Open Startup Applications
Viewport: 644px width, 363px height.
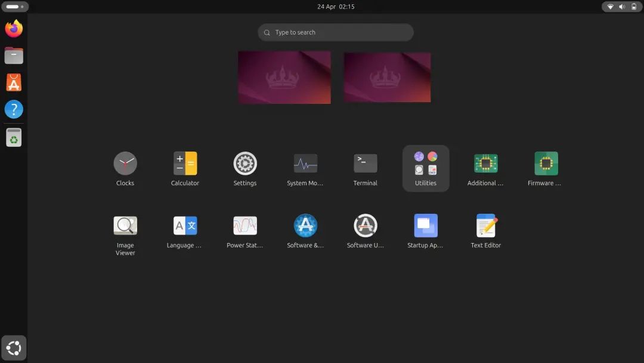coord(425,225)
